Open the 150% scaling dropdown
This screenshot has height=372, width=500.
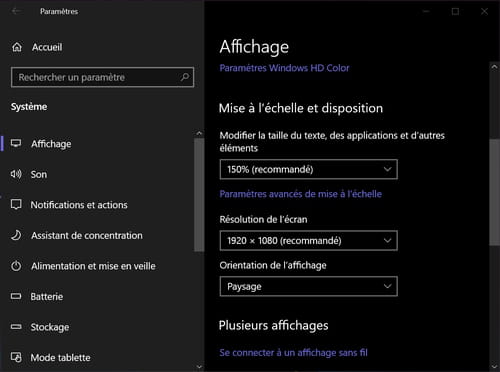pyautogui.click(x=309, y=169)
